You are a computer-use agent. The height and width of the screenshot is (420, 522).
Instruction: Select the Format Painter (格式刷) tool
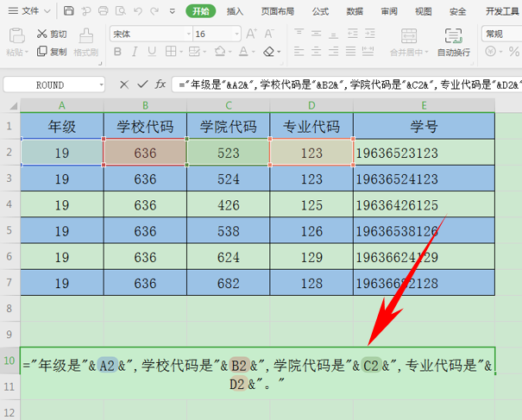click(86, 42)
